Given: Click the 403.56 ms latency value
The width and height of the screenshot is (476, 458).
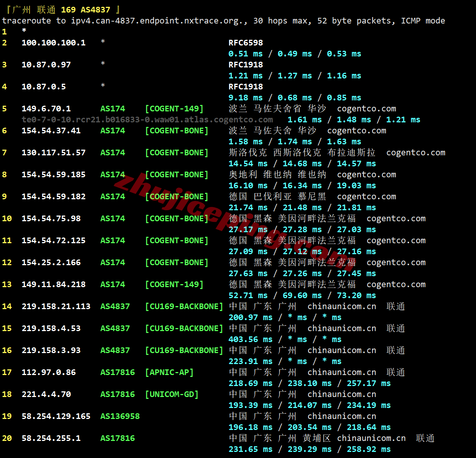Looking at the screenshot, I should [x=250, y=339].
